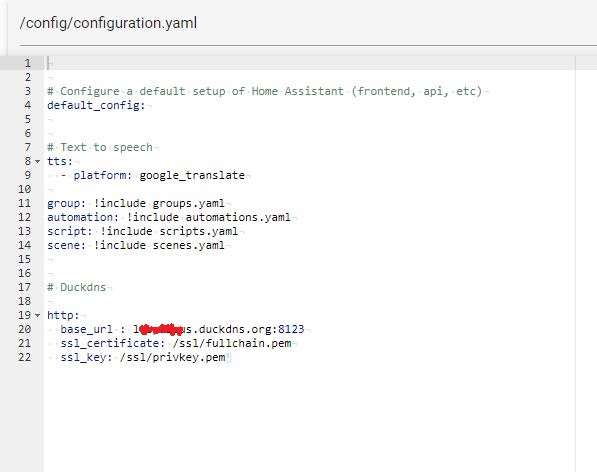Click line number 3 in gutter
The height and width of the screenshot is (472, 597).
click(x=28, y=91)
